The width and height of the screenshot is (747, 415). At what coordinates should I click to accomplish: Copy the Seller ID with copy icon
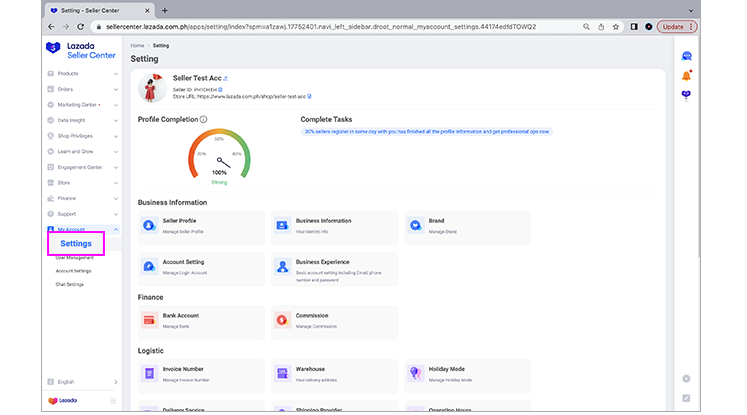point(220,90)
